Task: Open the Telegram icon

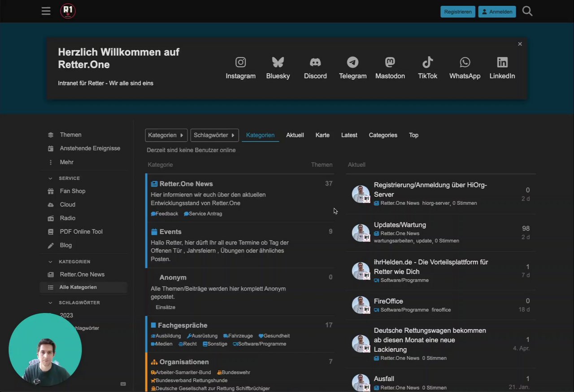Action: [x=353, y=62]
